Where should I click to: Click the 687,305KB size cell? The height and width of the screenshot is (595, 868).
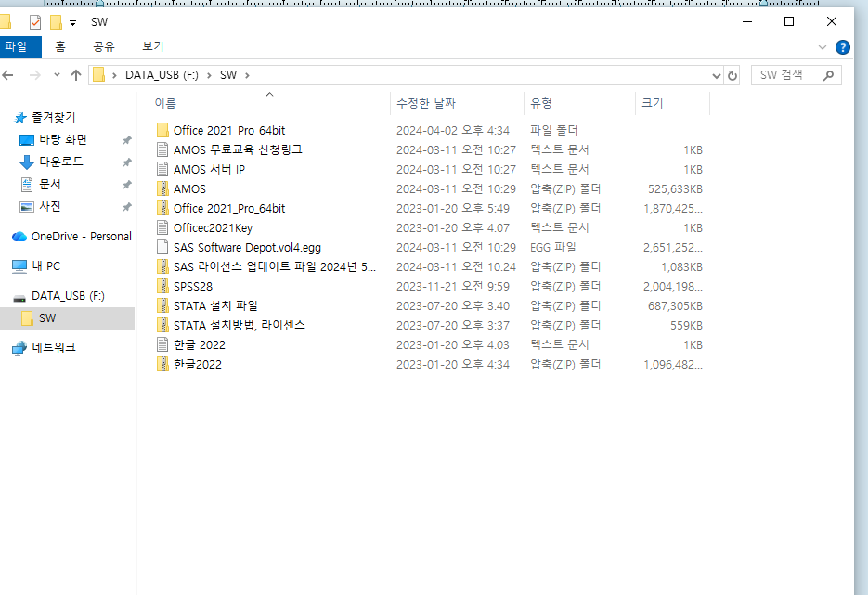pos(675,306)
